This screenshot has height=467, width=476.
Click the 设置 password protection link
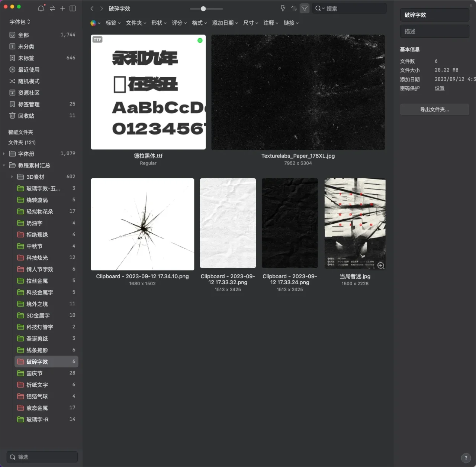click(x=440, y=88)
